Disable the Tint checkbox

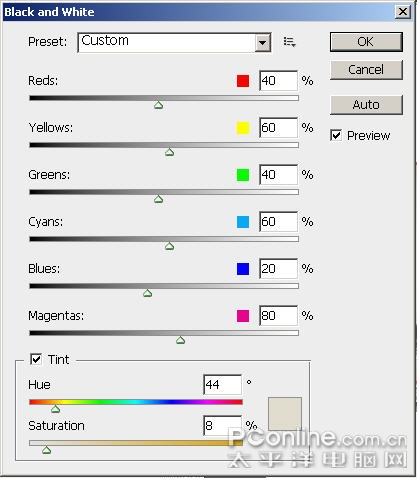(x=36, y=359)
